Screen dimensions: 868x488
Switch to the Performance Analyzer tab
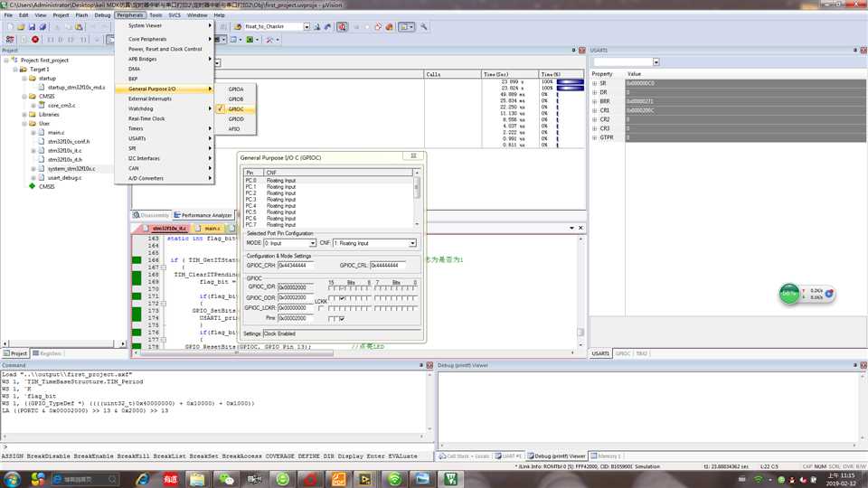[x=203, y=215]
